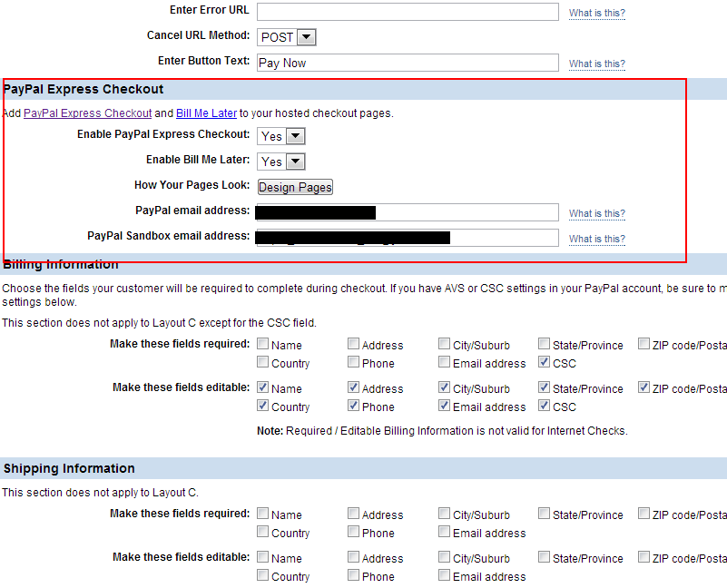Open the Enable Bill Me Later dropdown
This screenshot has height=588, width=727.
281,162
